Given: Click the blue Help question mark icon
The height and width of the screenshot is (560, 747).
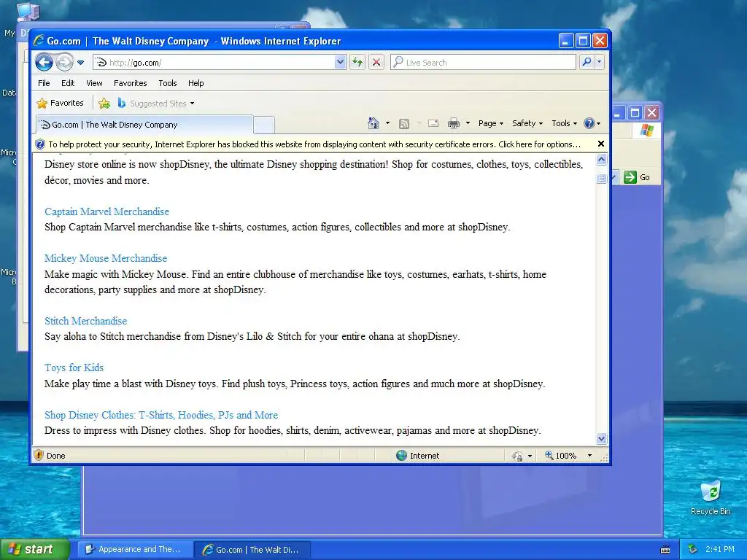Looking at the screenshot, I should tap(589, 123).
